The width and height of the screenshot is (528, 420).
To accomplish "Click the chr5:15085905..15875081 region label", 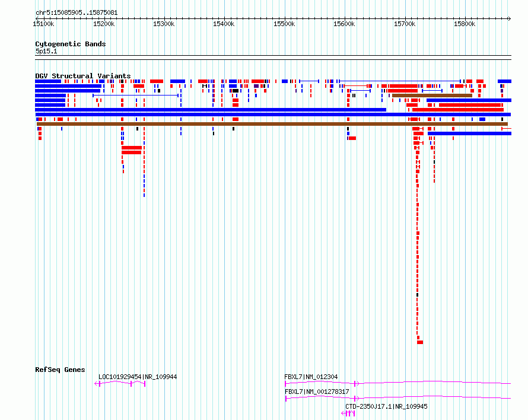I will coord(77,12).
